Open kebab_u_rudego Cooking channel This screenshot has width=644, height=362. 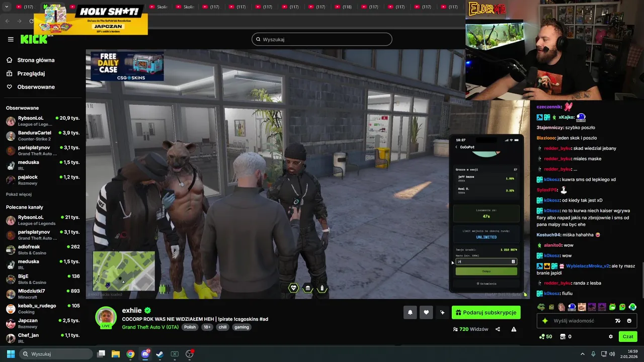coord(42,309)
